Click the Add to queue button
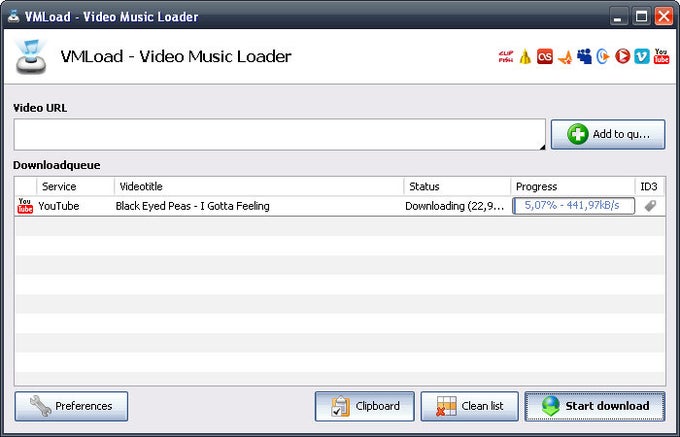This screenshot has width=680, height=437. tap(608, 134)
